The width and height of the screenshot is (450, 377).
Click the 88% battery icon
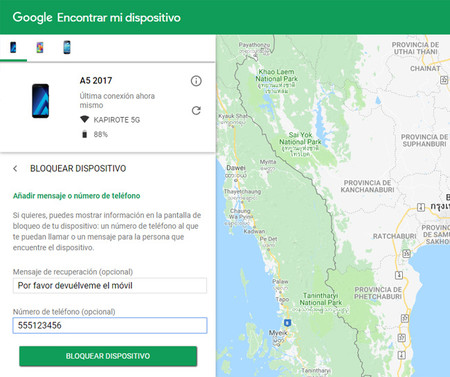[x=84, y=134]
